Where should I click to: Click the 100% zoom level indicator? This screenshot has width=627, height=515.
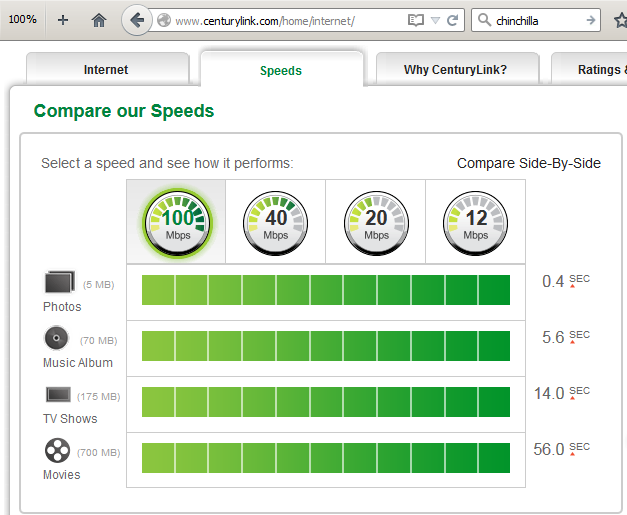pyautogui.click(x=22, y=19)
